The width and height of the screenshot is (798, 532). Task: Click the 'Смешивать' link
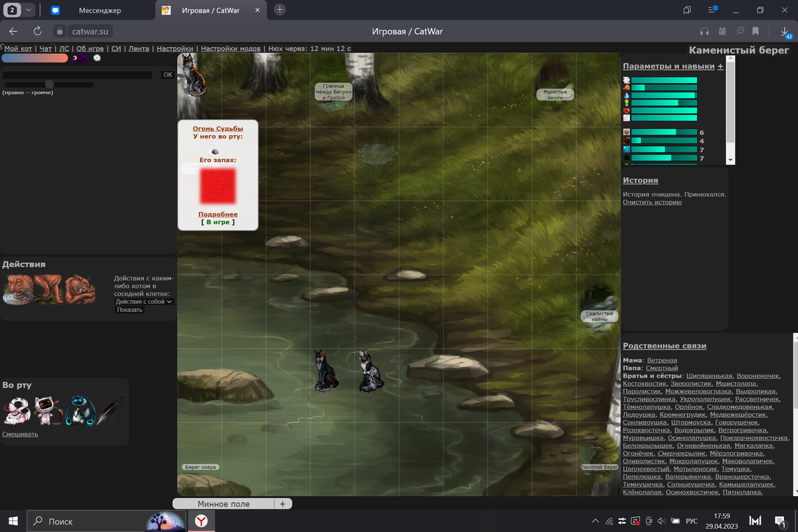point(20,434)
